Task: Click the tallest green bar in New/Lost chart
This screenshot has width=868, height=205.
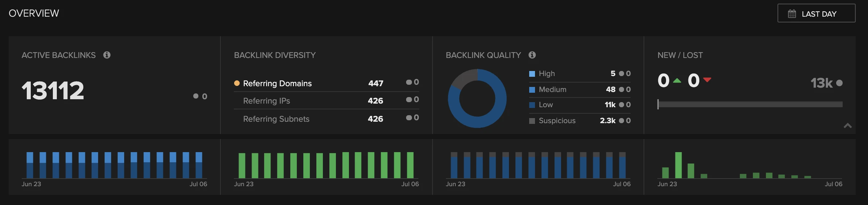Action: (x=678, y=165)
